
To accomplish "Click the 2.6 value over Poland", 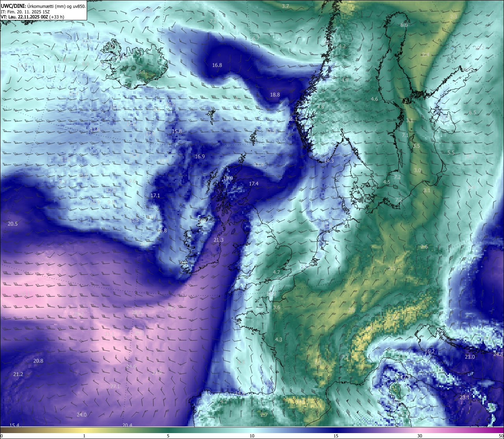I will click(x=424, y=246).
